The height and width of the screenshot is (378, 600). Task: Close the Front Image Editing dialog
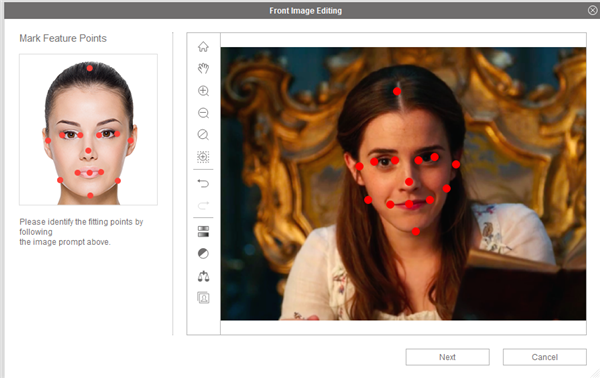(x=592, y=10)
